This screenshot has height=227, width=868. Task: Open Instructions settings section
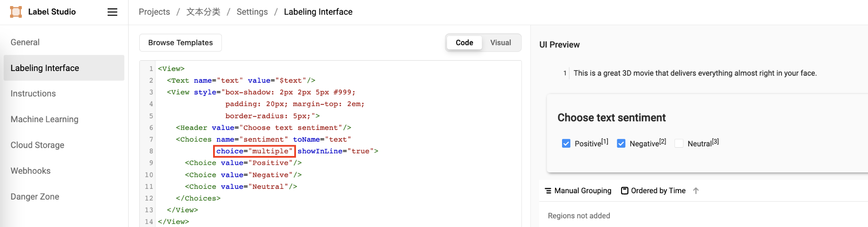[64, 94]
